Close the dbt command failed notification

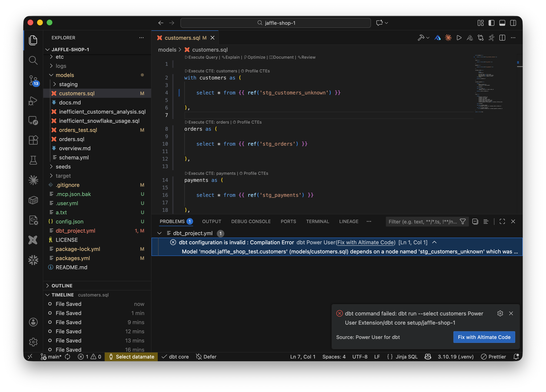tap(511, 313)
